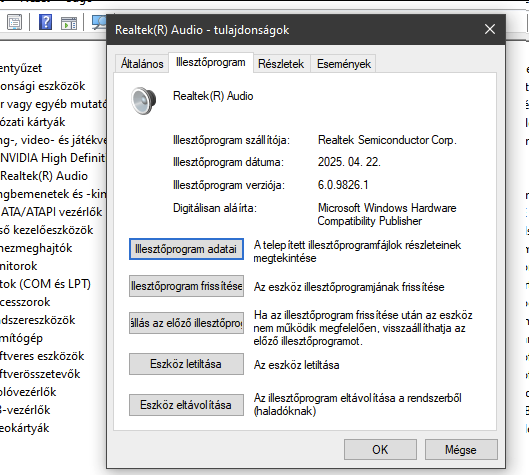529x475 pixels.
Task: Click the action pane toolbar icon with green arrow
Action: pos(69,23)
